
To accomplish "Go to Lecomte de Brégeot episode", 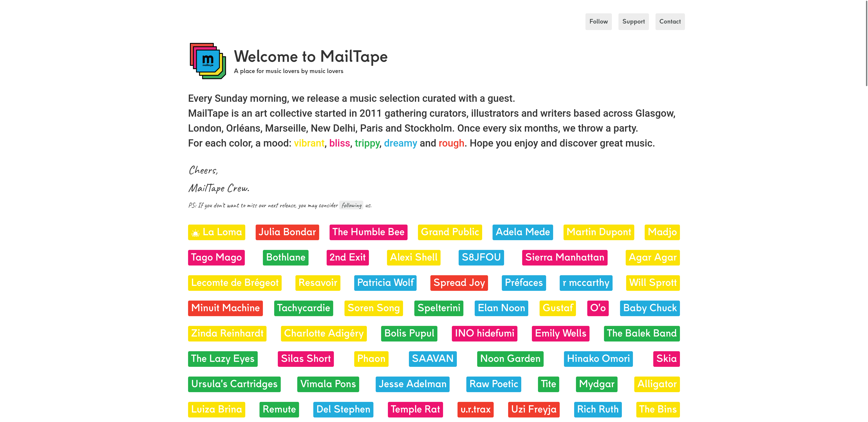I will [x=235, y=283].
